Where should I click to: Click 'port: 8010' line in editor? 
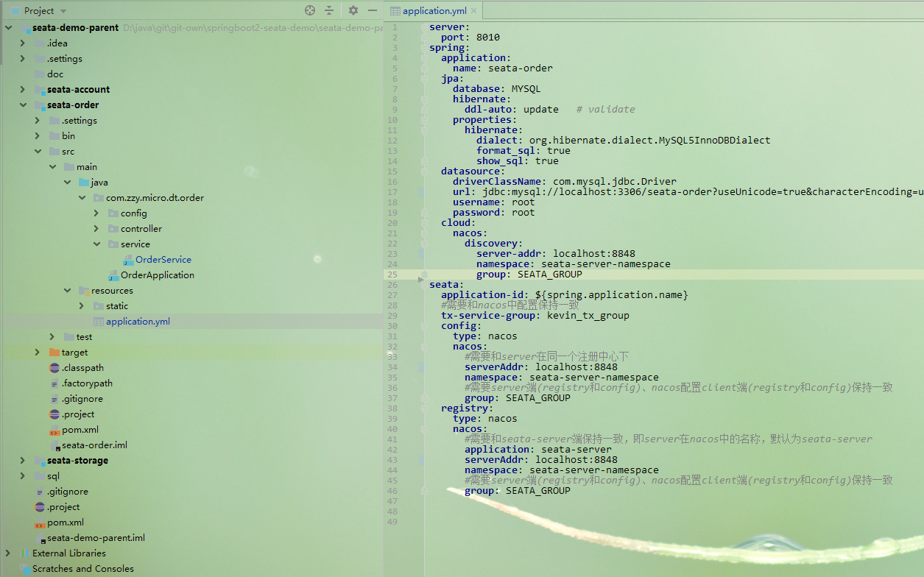470,38
